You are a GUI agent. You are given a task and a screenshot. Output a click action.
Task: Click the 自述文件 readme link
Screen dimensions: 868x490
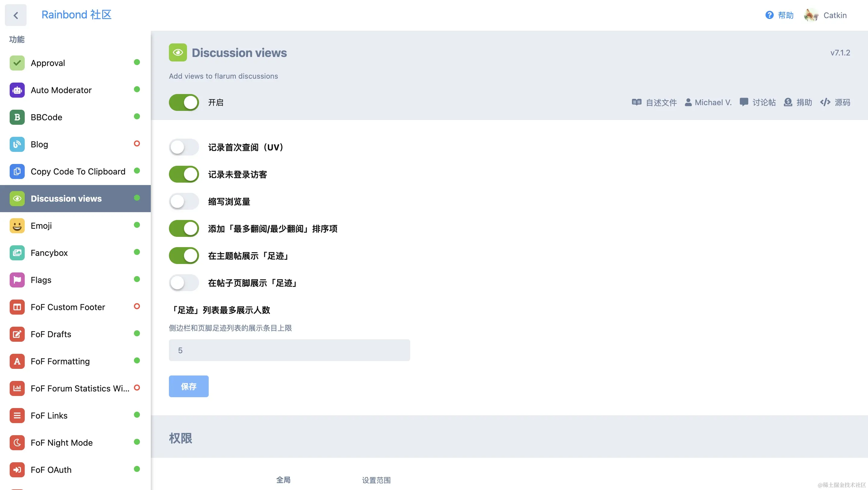pos(654,102)
